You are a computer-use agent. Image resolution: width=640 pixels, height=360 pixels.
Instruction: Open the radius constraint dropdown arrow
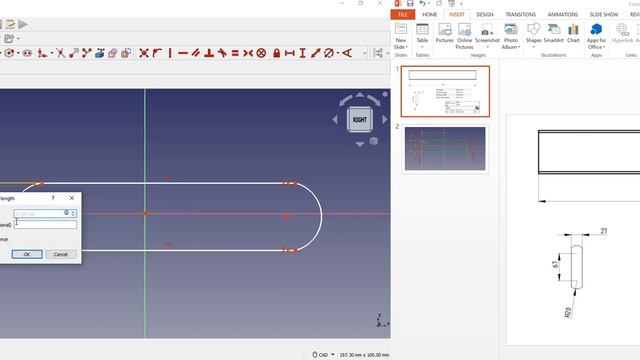338,53
